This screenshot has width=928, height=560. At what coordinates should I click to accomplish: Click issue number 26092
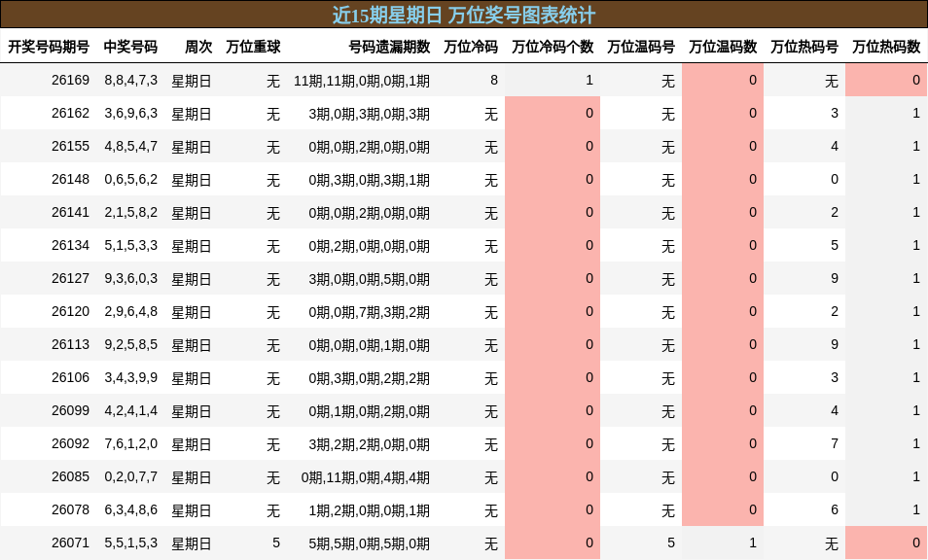pos(70,444)
